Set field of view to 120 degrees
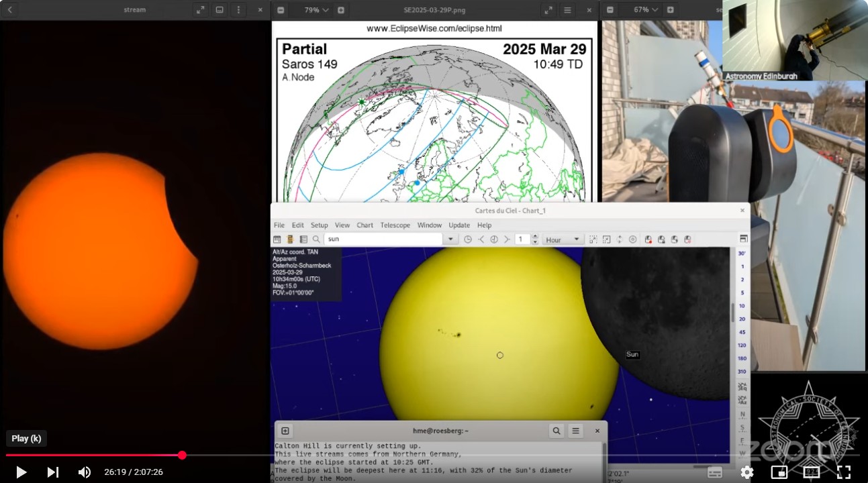The image size is (868, 483). (x=742, y=345)
